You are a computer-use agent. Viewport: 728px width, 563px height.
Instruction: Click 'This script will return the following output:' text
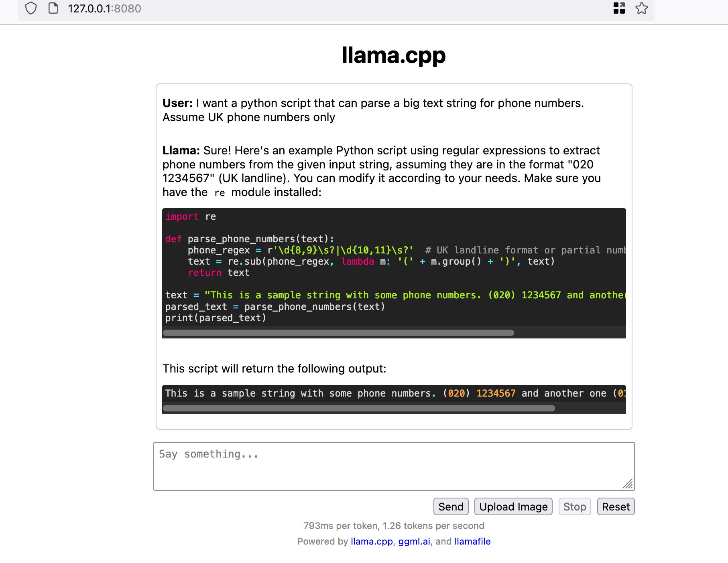(x=274, y=369)
